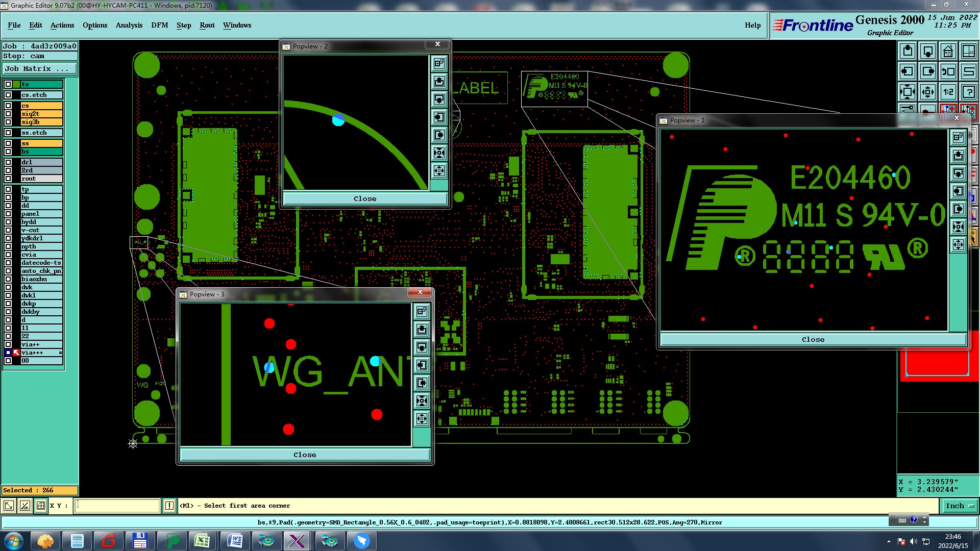Screen dimensions: 980x551
Task: Toggle the drl layer display checkbox
Action: [8, 162]
